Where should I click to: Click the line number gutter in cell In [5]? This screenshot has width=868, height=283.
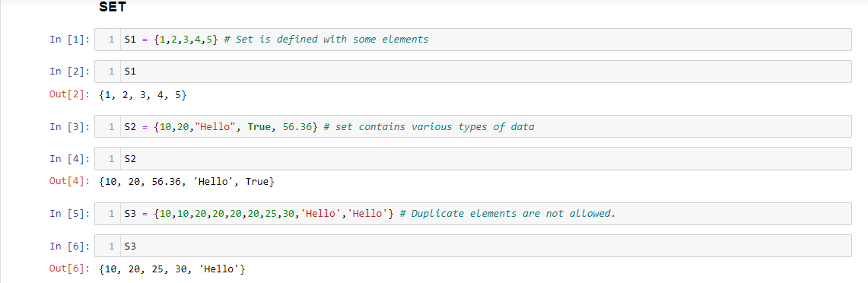point(108,213)
